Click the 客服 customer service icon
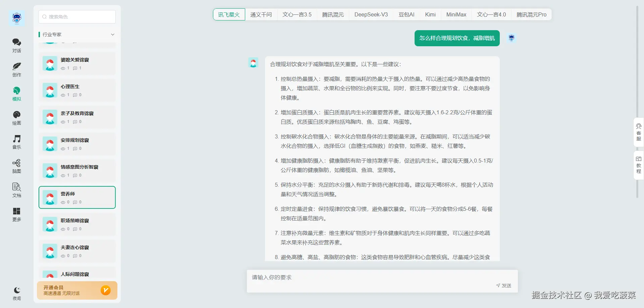The height and width of the screenshot is (308, 644). click(639, 132)
